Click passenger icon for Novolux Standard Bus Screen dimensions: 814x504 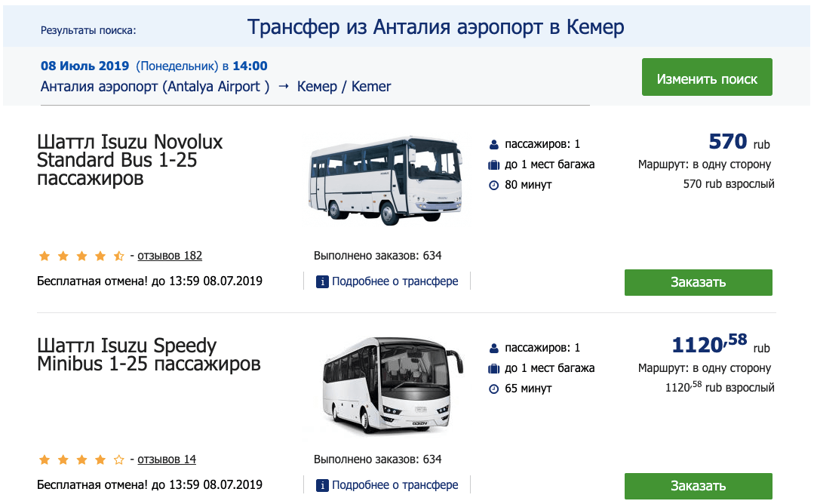coord(494,144)
